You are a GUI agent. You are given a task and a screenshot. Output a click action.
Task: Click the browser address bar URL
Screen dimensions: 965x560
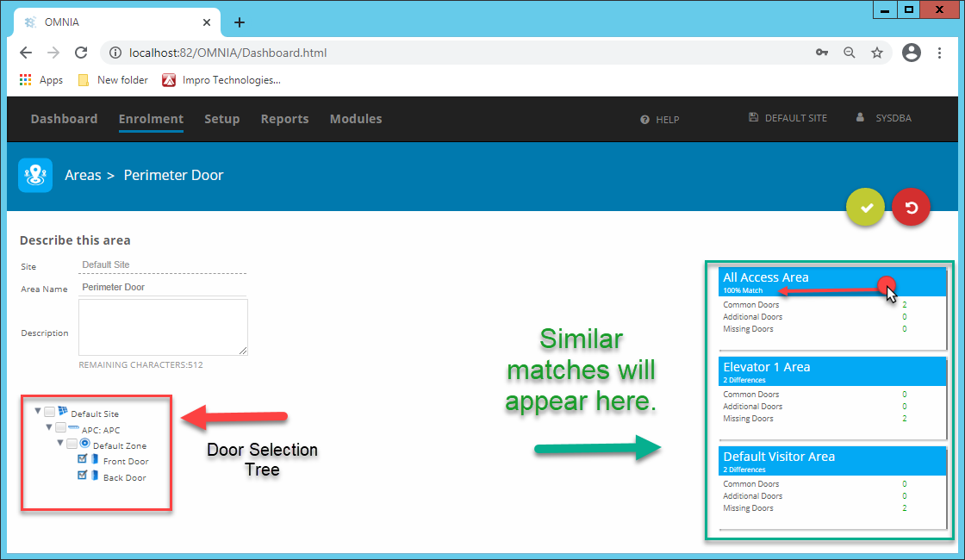pyautogui.click(x=227, y=53)
